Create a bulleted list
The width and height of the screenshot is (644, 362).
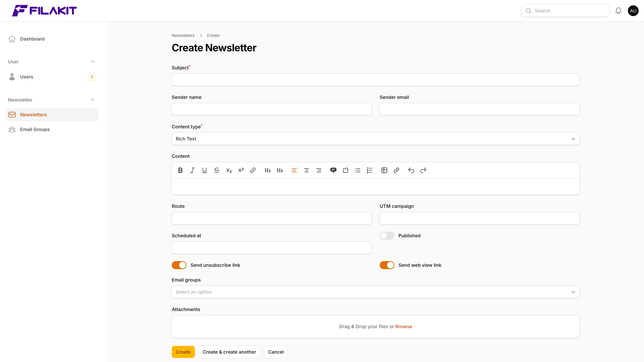point(358,170)
